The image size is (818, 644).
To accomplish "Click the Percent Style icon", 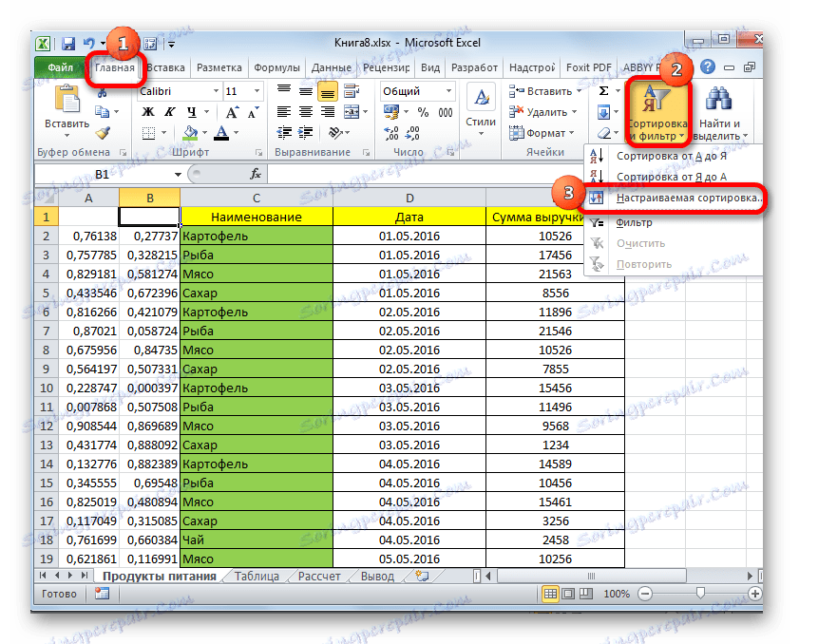I will pyautogui.click(x=422, y=112).
